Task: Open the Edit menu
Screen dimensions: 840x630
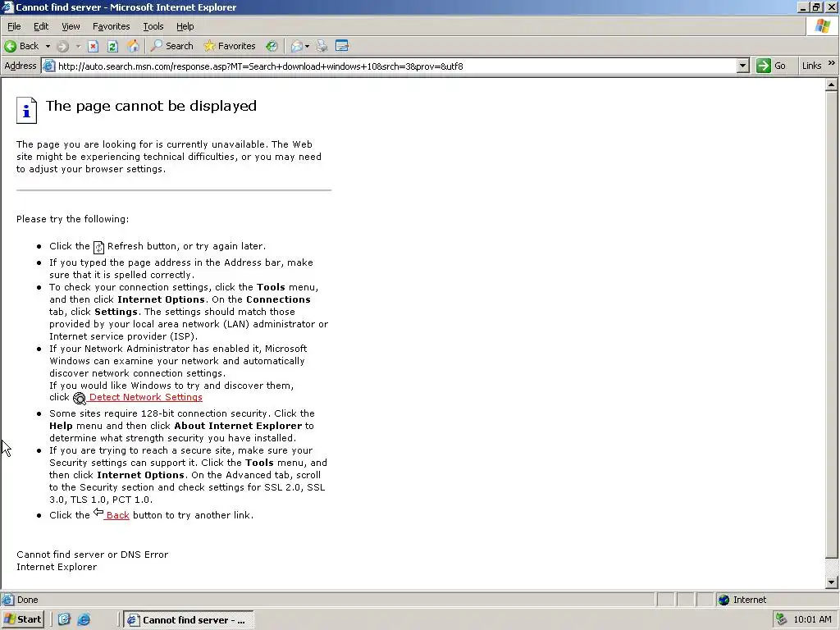Action: tap(41, 26)
